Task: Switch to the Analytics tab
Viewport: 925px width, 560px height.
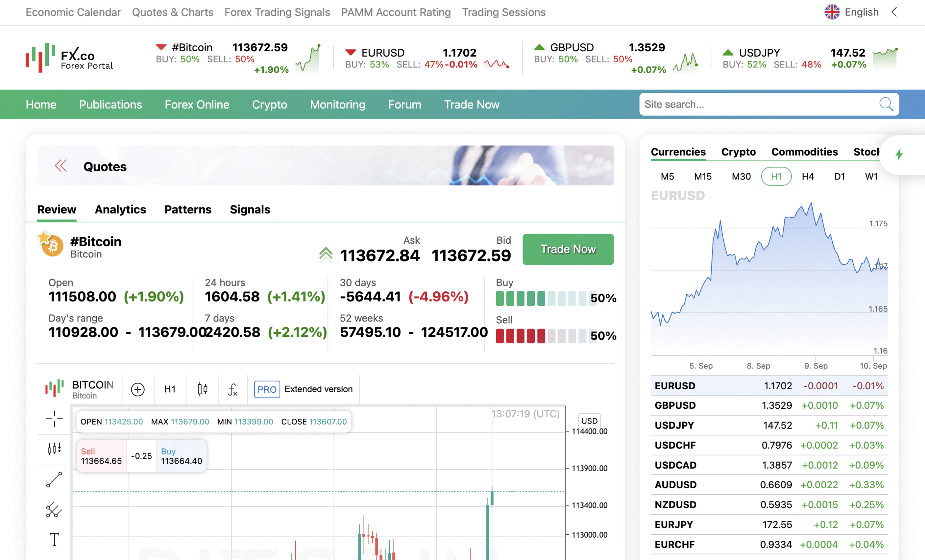Action: coord(120,209)
